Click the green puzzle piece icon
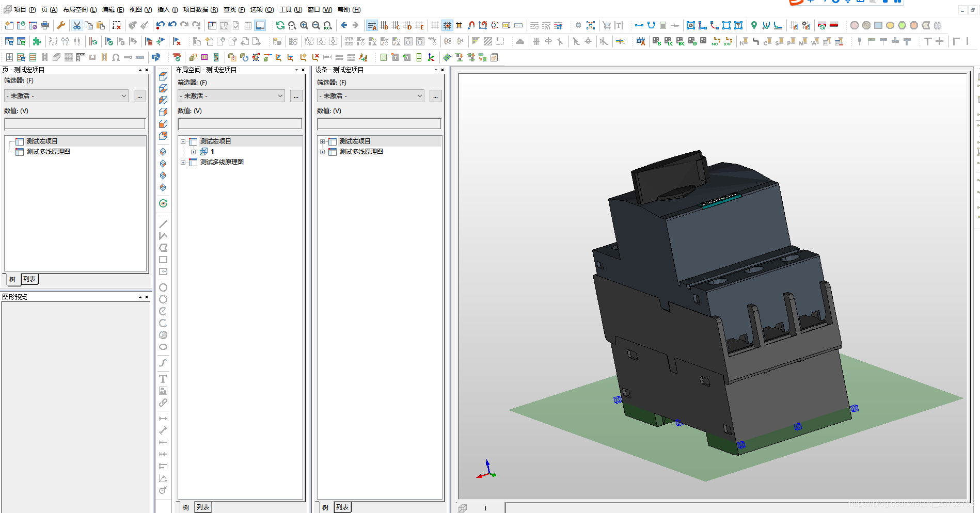Image resolution: width=980 pixels, height=513 pixels. click(x=37, y=41)
